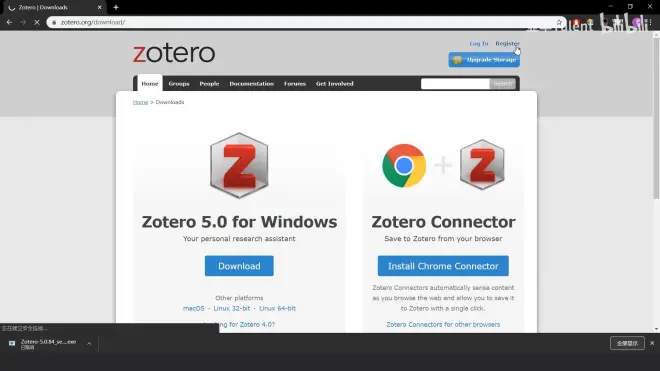This screenshot has width=660, height=371.
Task: Open the Log In link
Action: coord(479,43)
